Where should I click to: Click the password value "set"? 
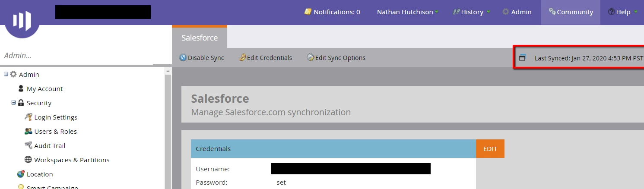(x=281, y=183)
